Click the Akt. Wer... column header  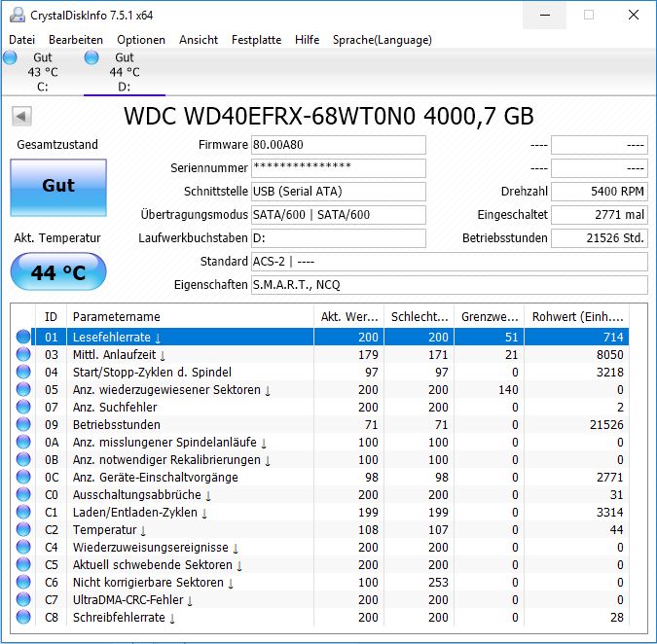[348, 316]
